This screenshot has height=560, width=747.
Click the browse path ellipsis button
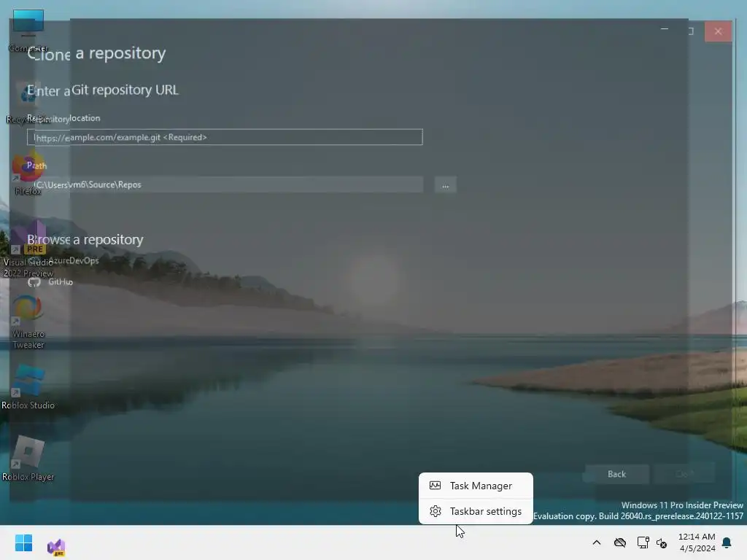coord(446,184)
